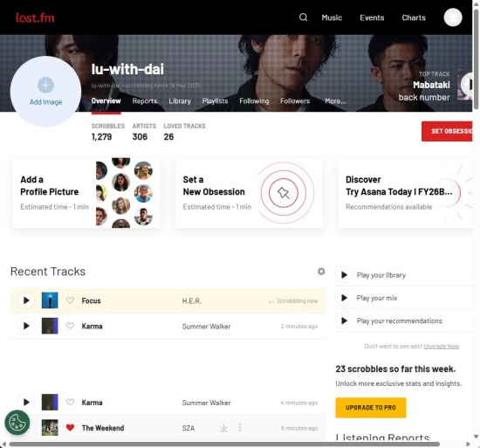Click Play your library button

point(344,275)
